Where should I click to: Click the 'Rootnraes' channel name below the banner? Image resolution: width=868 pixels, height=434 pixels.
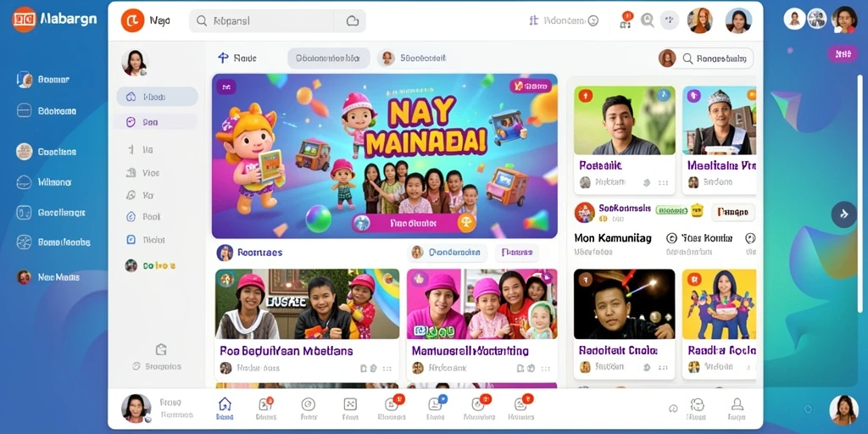pyautogui.click(x=259, y=253)
